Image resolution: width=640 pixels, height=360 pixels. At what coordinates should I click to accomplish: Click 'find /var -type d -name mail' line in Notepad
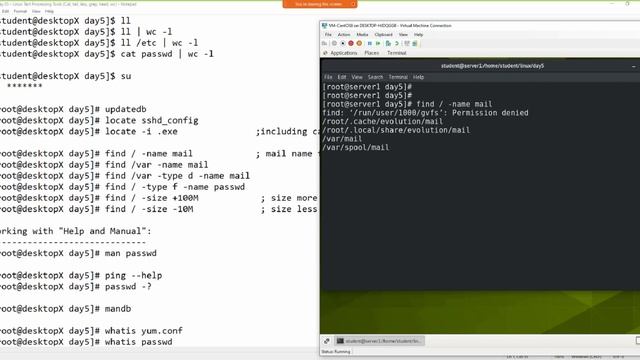(x=177, y=176)
